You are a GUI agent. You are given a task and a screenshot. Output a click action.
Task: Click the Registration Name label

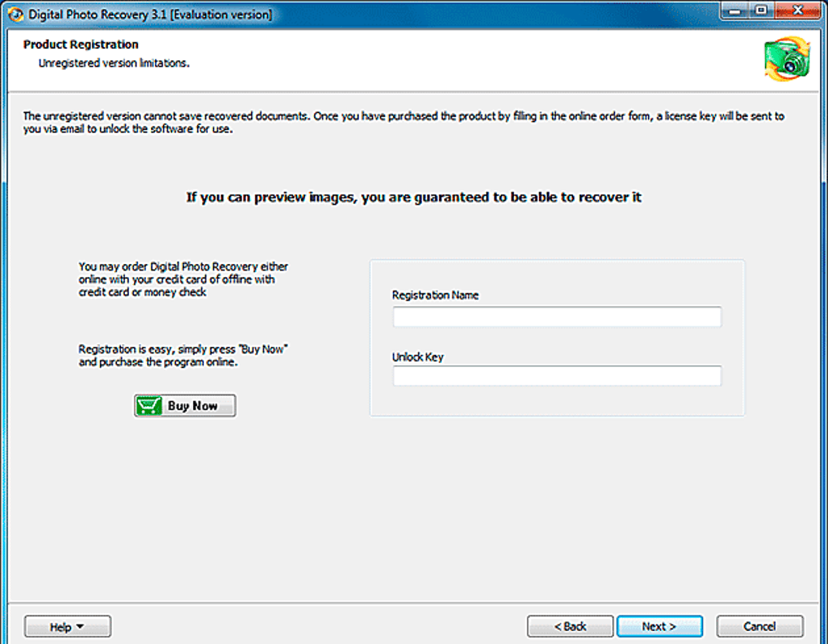pyautogui.click(x=435, y=296)
